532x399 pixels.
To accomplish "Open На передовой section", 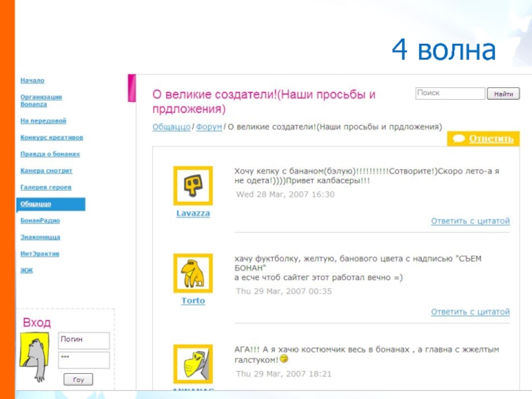I will point(43,121).
